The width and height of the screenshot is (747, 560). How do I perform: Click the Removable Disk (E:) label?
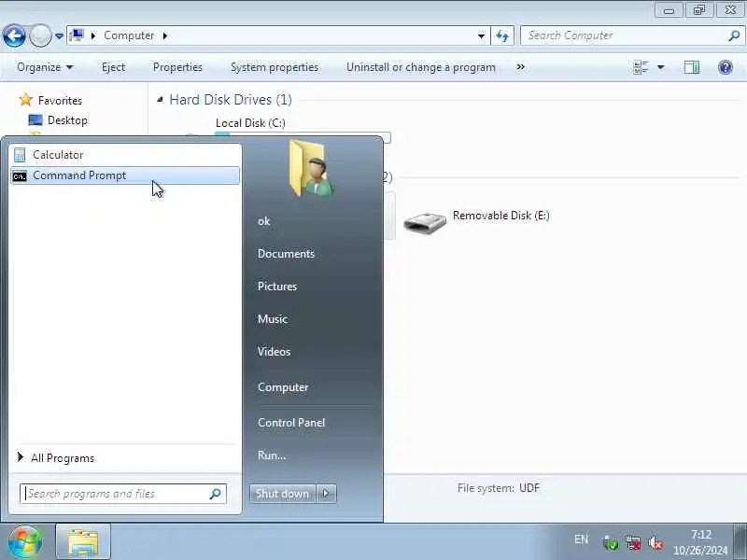pos(501,216)
